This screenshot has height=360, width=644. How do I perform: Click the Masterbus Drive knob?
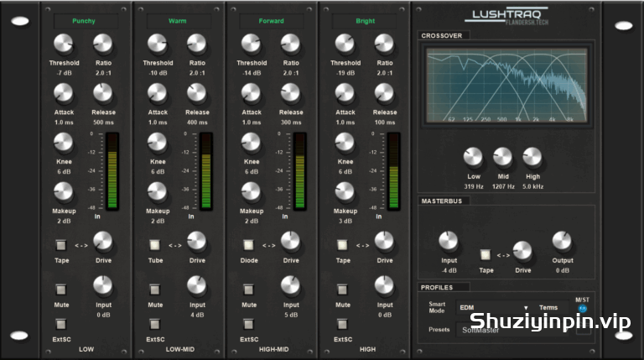click(x=522, y=251)
